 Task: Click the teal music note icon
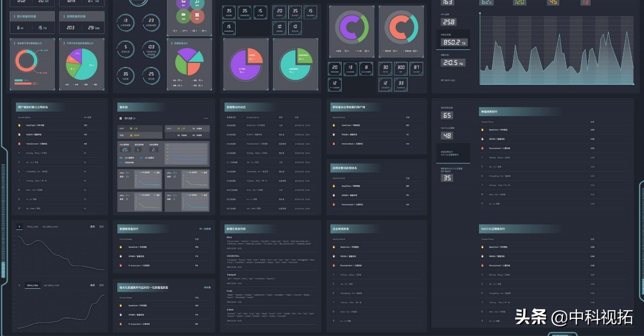pos(197,3)
